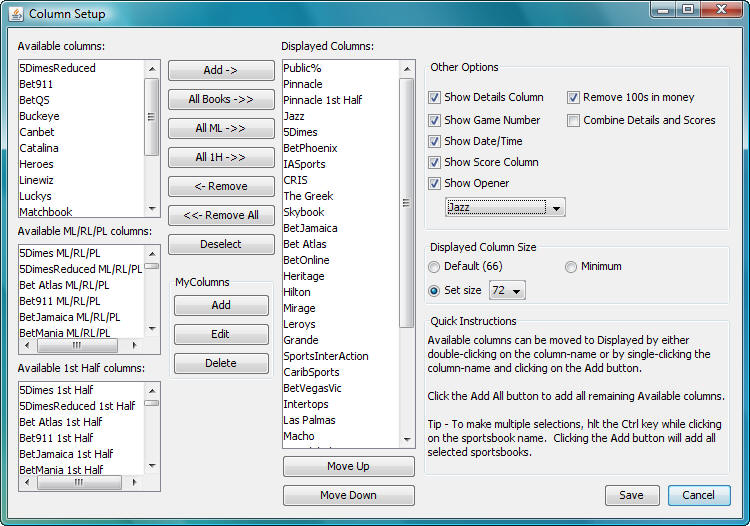750x526 pixels.
Task: Select Pinnacle 1st Half in Displayed Columns
Action: 341,100
